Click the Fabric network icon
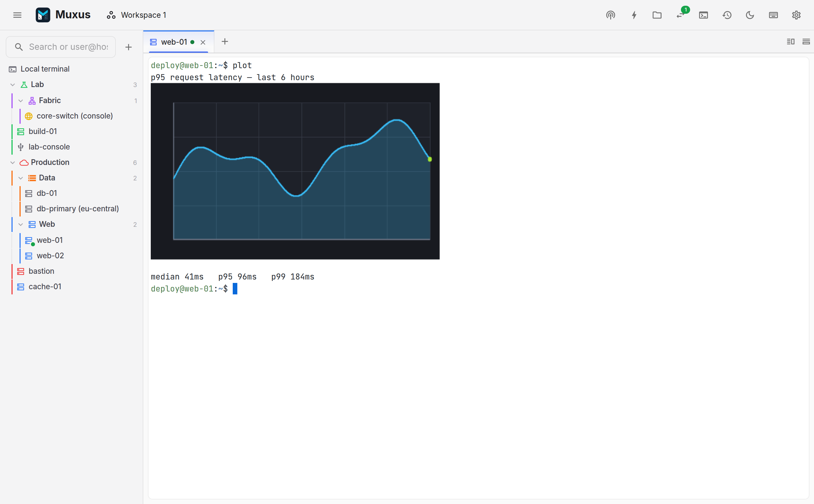The height and width of the screenshot is (504, 814). tap(32, 101)
